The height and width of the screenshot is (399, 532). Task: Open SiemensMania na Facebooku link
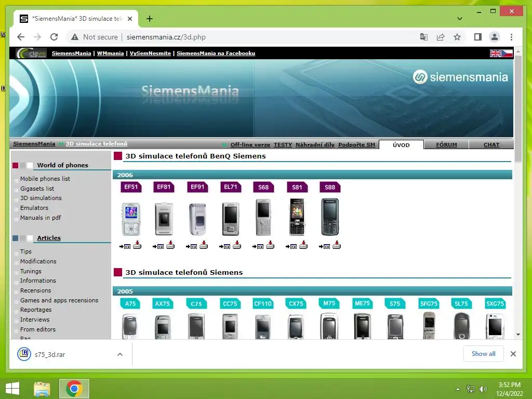[x=216, y=54]
